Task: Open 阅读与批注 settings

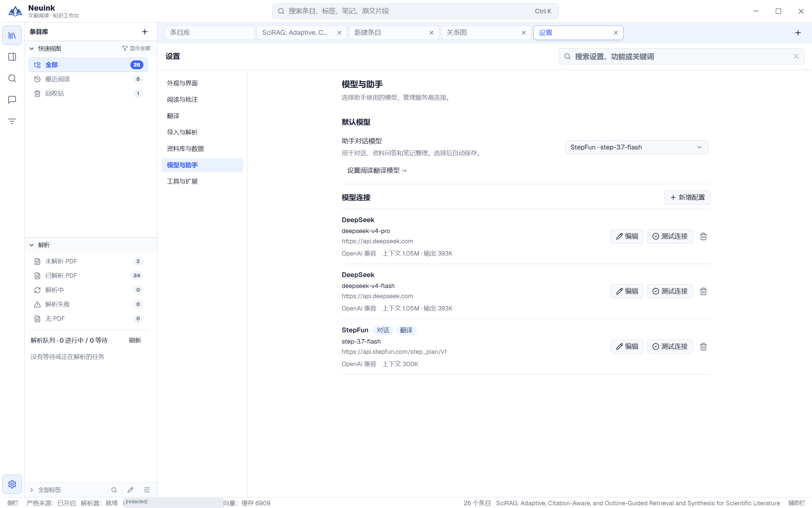Action: click(202, 100)
